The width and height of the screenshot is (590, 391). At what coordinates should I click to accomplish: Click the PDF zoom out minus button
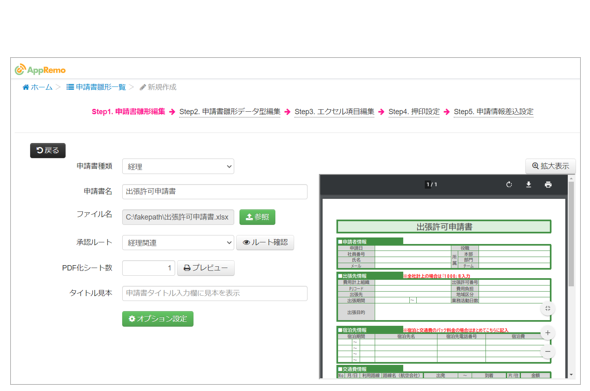click(x=547, y=351)
